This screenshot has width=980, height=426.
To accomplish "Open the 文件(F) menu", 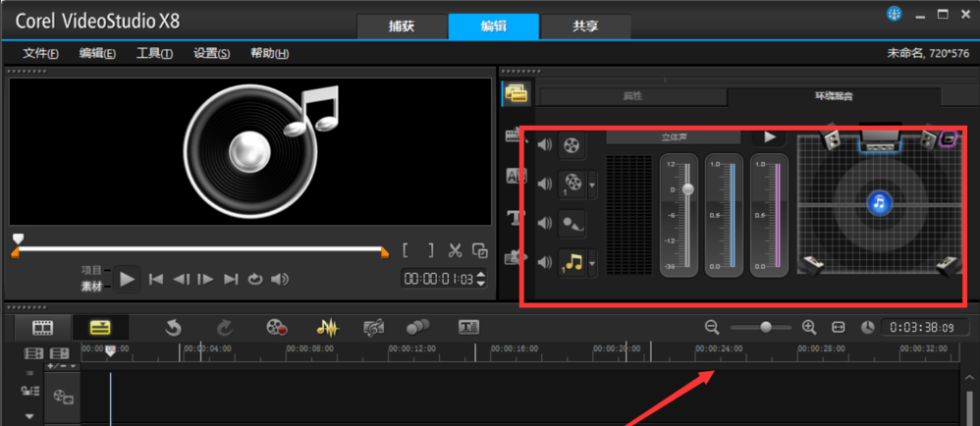I will [40, 54].
